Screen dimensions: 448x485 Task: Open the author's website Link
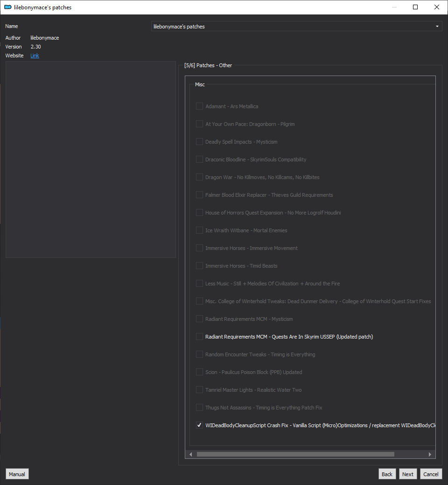tap(35, 55)
